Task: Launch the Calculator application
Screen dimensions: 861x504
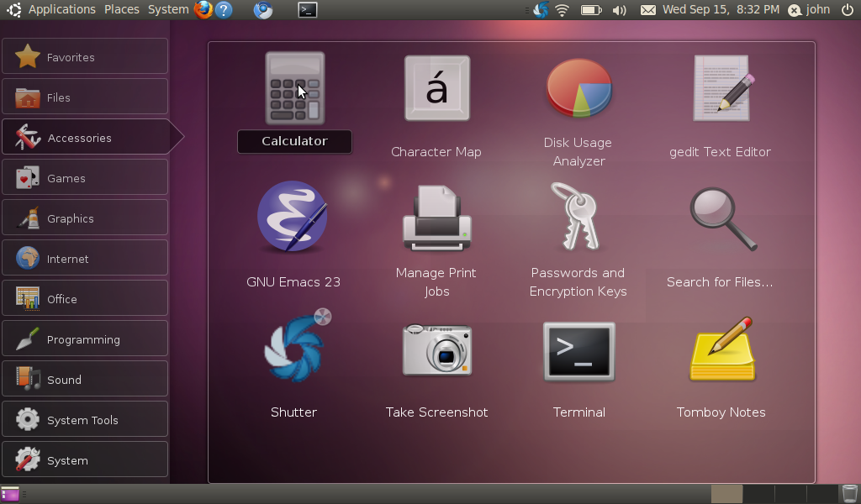Action: 294,89
